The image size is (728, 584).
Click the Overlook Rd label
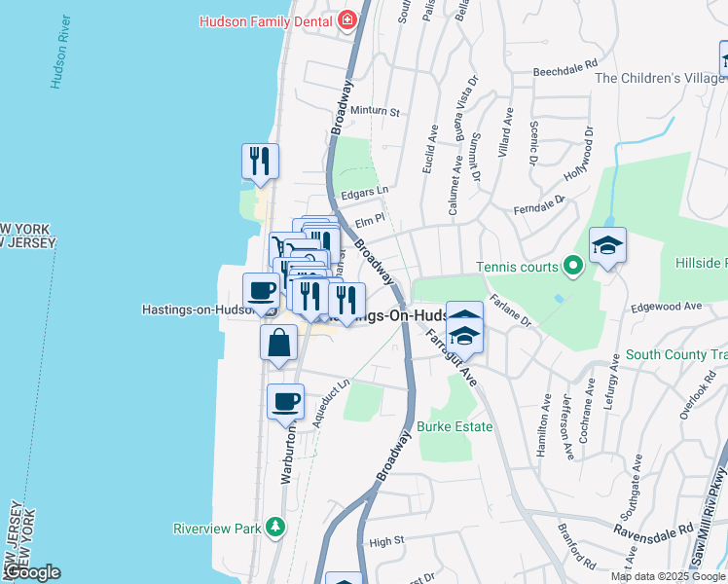pyautogui.click(x=698, y=395)
